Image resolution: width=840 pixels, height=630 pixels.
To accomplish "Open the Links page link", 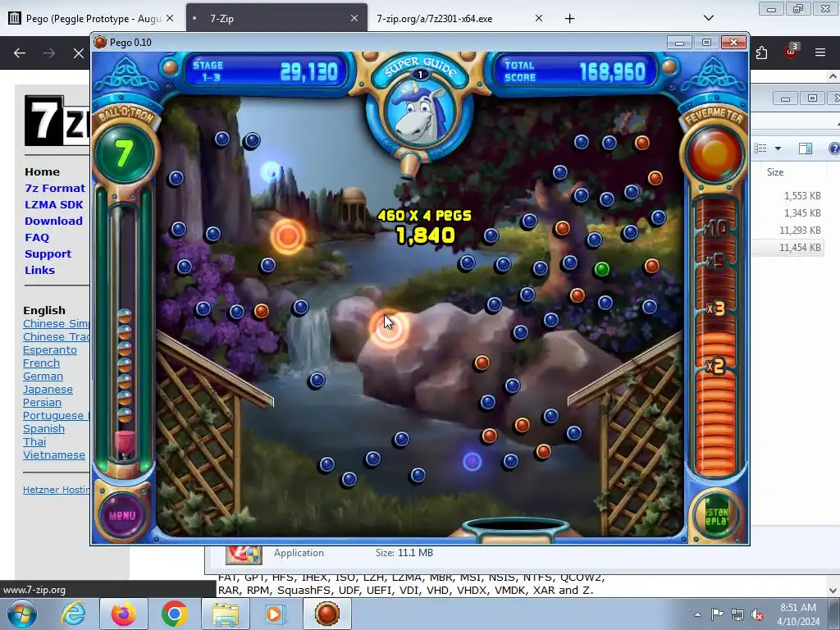I will 39,271.
